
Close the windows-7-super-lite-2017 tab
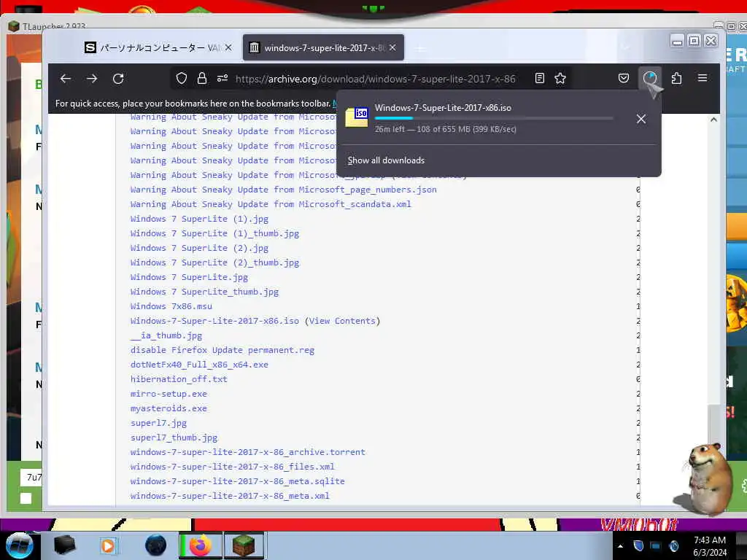pos(392,47)
